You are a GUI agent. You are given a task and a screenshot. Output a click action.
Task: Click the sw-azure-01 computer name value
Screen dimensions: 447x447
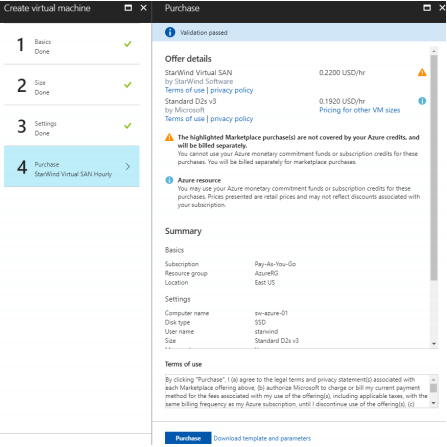[271, 313]
